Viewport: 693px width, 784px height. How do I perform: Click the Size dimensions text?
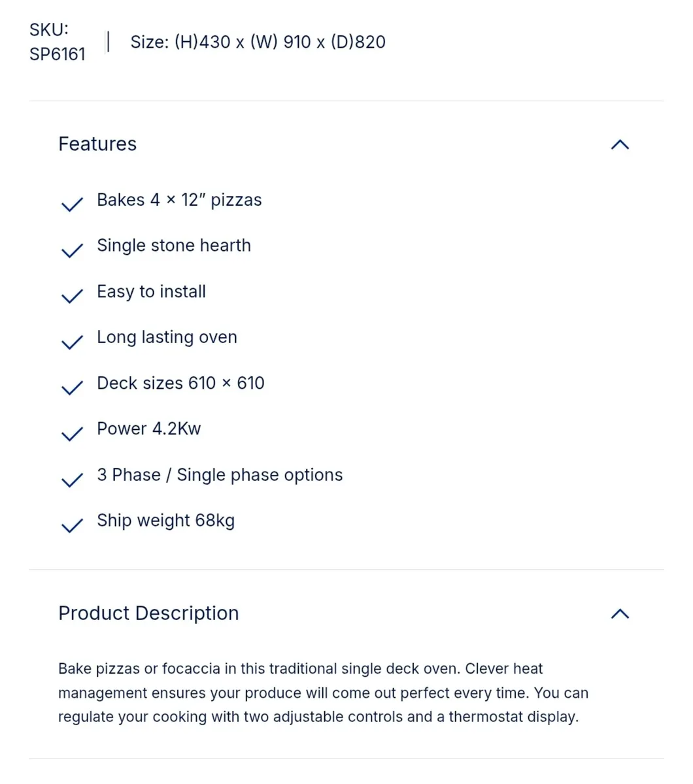(x=258, y=42)
